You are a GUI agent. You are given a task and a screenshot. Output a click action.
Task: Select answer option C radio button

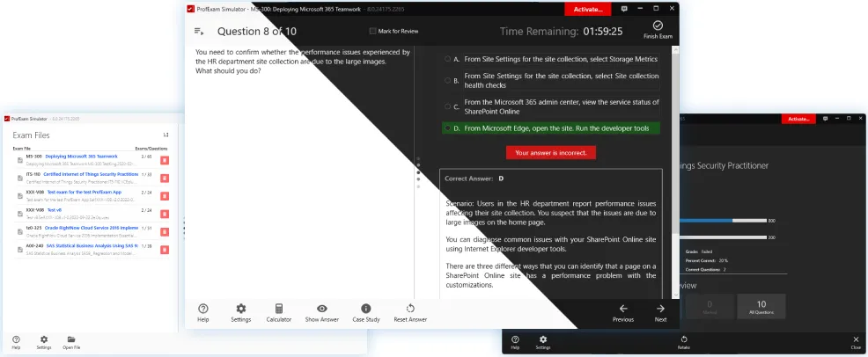point(447,106)
